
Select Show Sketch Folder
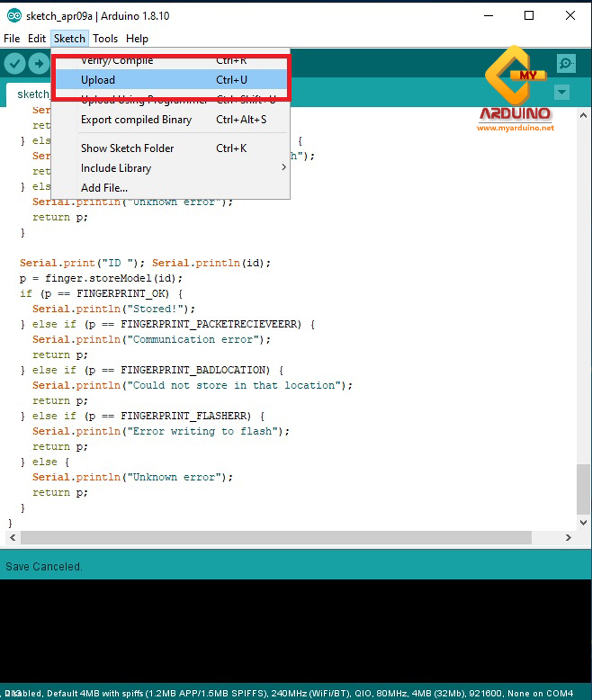pyautogui.click(x=127, y=148)
